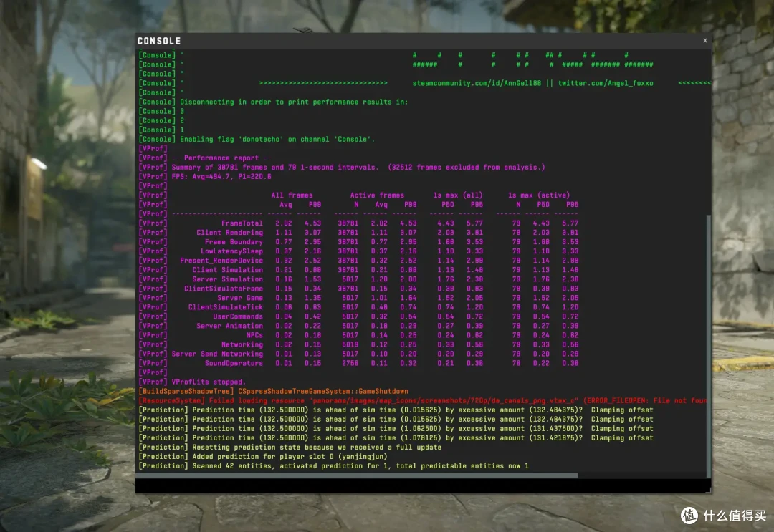
Task: Select the 'Disconnecting in order to print performance results' line
Action: [273, 102]
